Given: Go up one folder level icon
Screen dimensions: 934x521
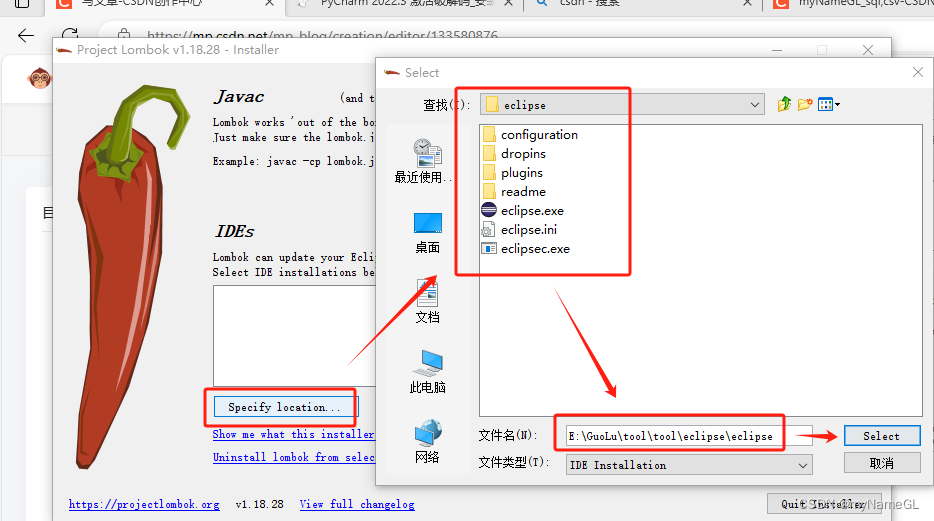Looking at the screenshot, I should (784, 104).
